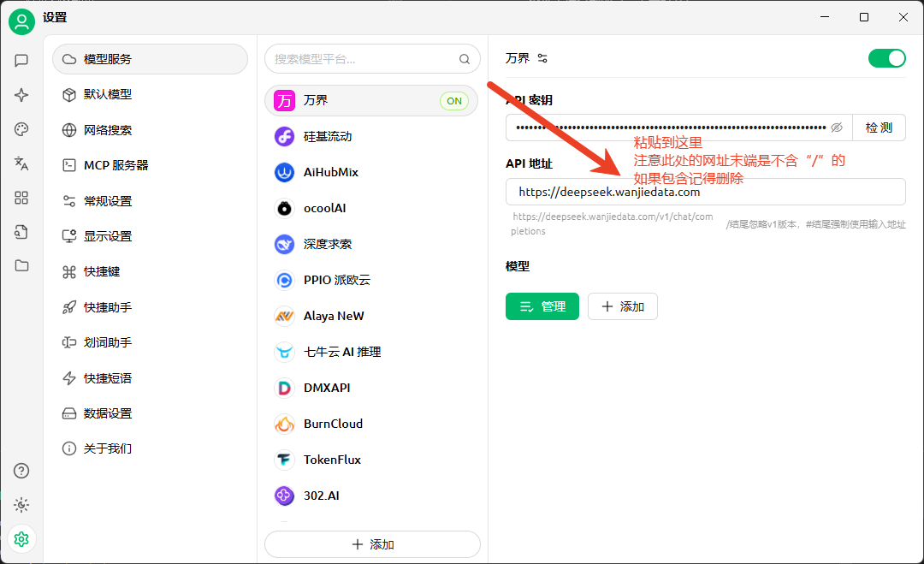Select the AiHubMix provider

(371, 173)
